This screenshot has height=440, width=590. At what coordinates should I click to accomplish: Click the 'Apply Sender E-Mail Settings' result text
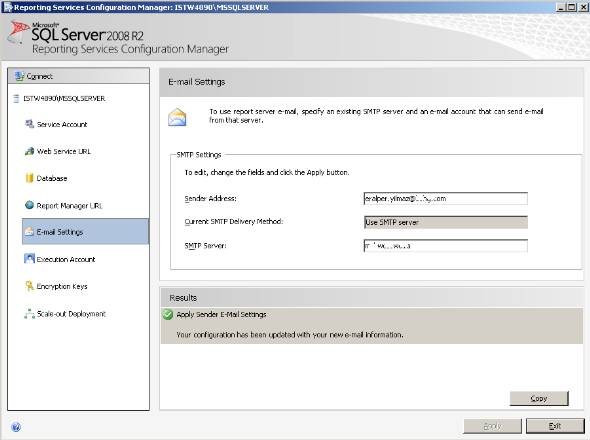(221, 314)
